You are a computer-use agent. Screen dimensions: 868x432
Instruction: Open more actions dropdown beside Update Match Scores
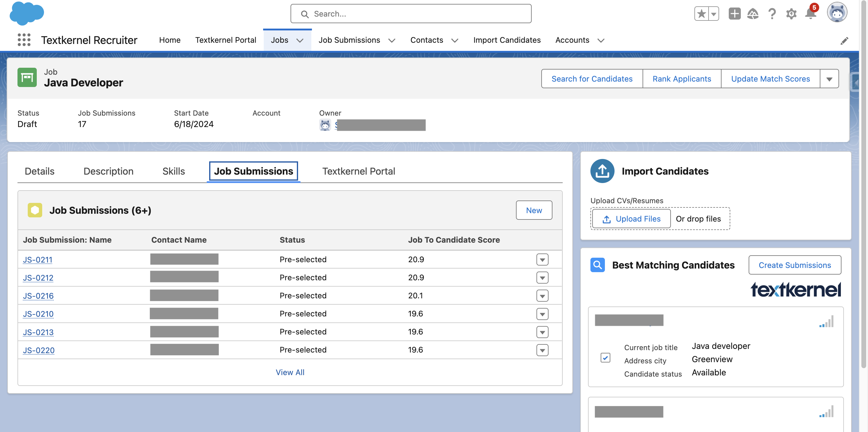(x=829, y=79)
